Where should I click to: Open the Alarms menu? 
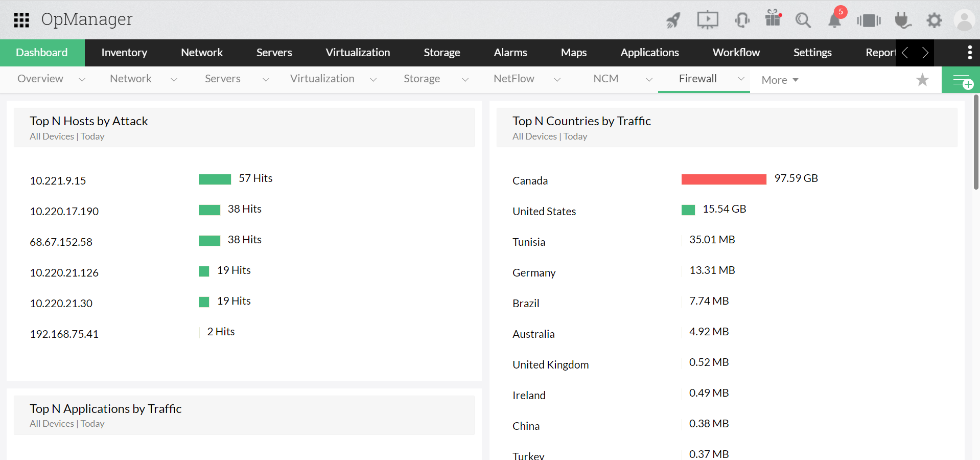(510, 53)
